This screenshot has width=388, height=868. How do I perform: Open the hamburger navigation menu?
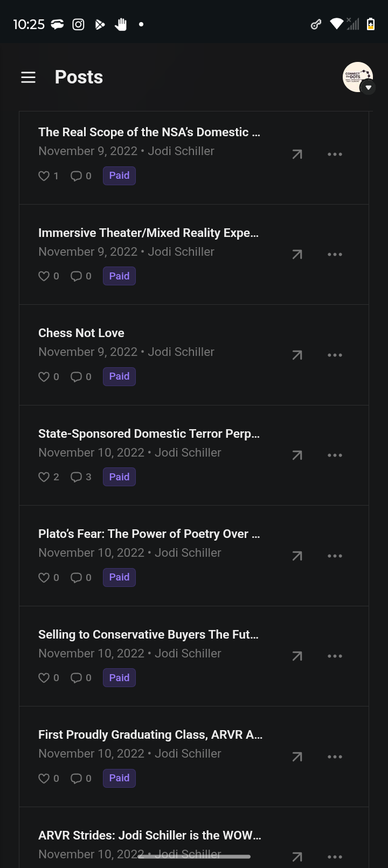28,78
